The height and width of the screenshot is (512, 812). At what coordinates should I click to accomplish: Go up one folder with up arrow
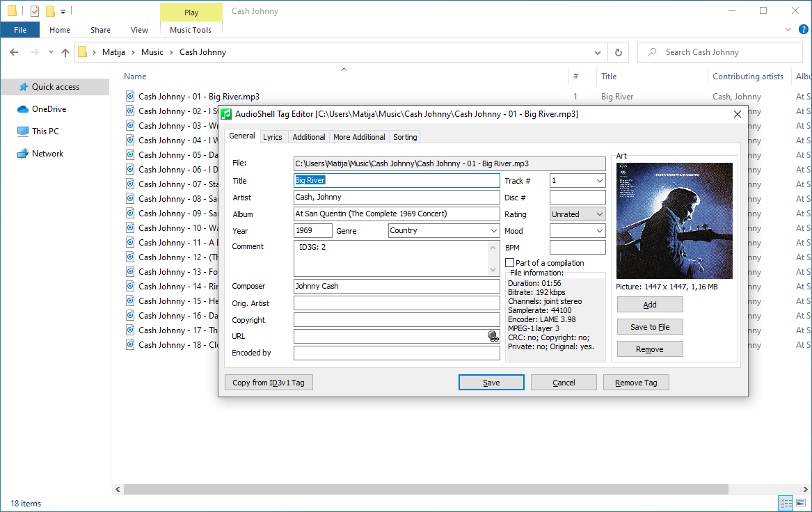[65, 52]
